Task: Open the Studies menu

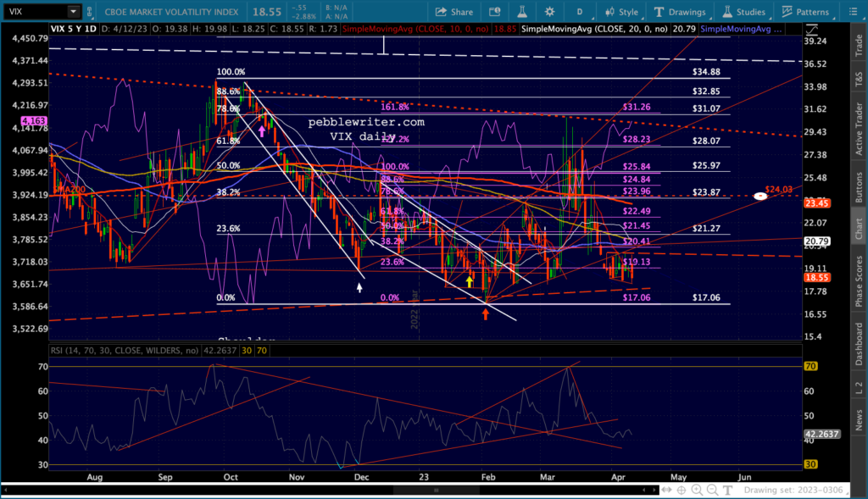Action: click(x=744, y=12)
